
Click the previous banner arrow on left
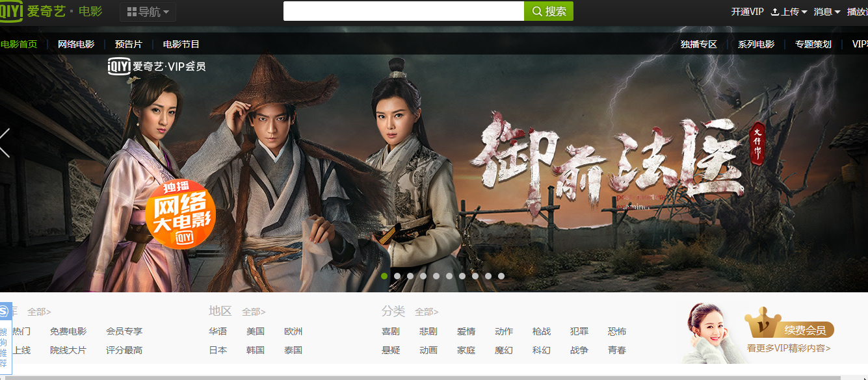[5, 143]
